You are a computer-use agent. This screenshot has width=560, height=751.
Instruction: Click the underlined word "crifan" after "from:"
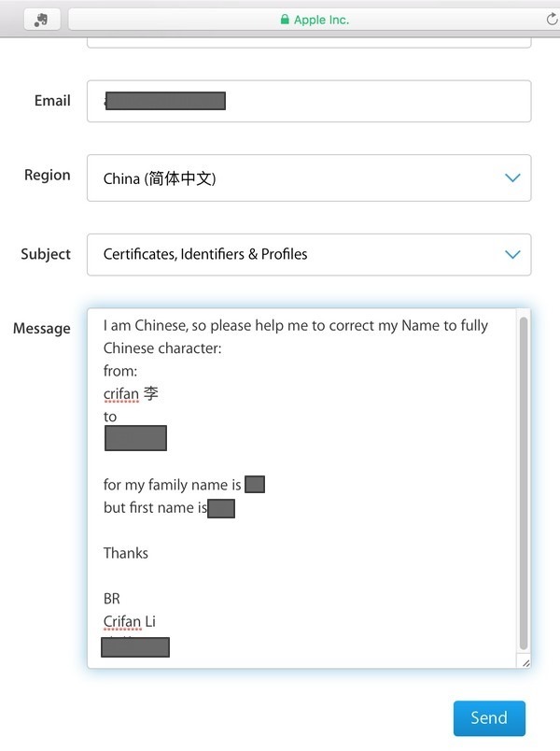[121, 394]
